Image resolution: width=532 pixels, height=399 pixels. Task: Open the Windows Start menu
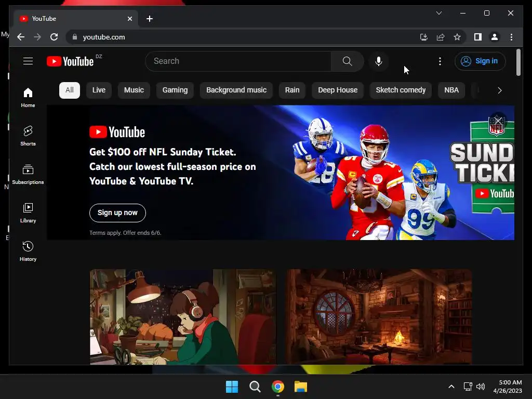[232, 387]
